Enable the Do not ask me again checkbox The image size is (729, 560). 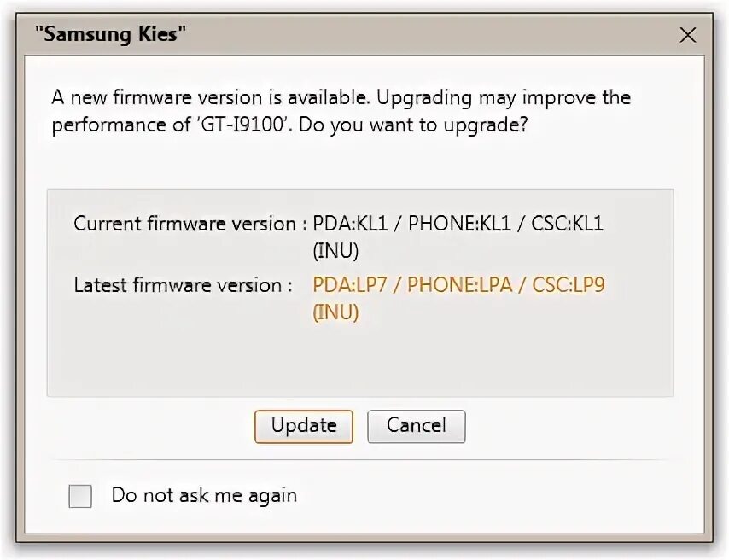80,496
